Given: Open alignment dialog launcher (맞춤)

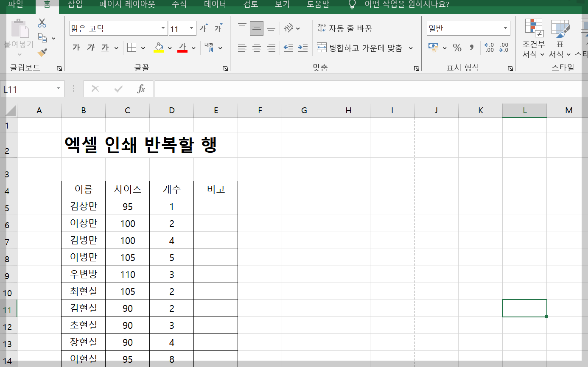Looking at the screenshot, I should (417, 68).
